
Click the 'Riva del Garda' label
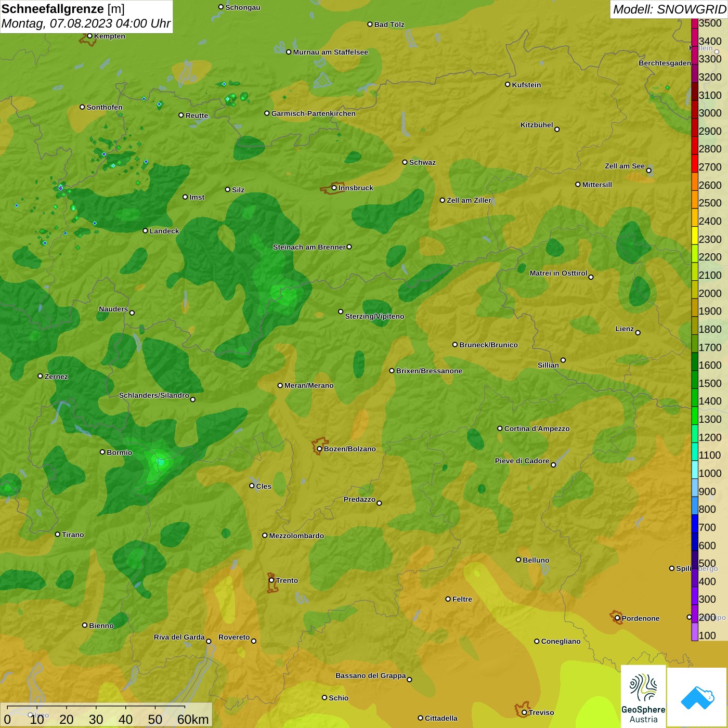tap(179, 637)
